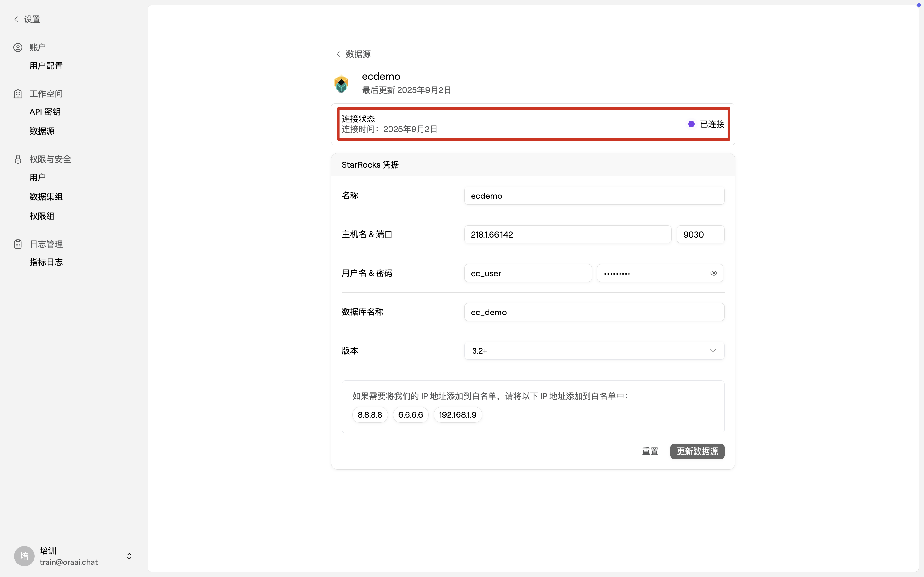Click the 培 avatar at bottom left
This screenshot has height=577, width=924.
24,556
